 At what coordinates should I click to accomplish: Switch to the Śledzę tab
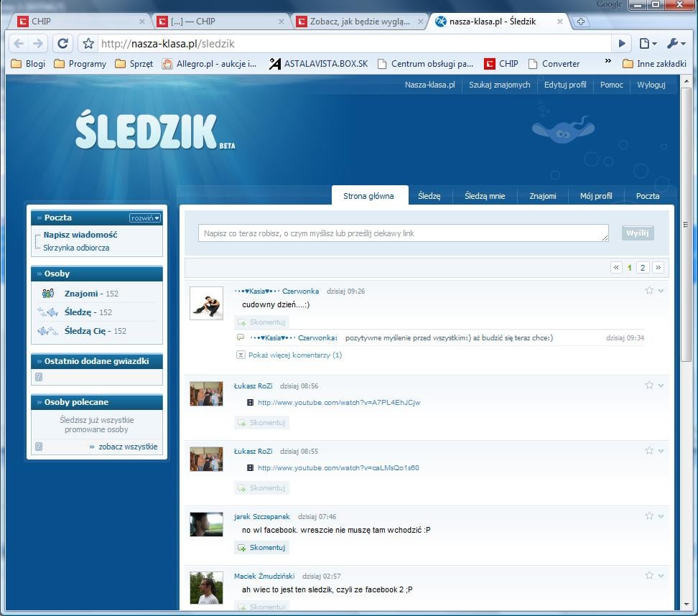point(429,196)
